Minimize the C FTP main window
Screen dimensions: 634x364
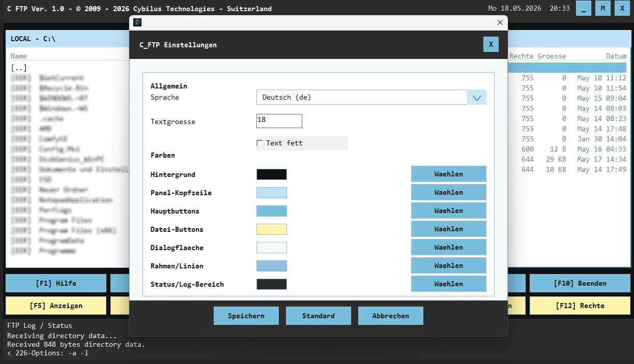(x=584, y=8)
